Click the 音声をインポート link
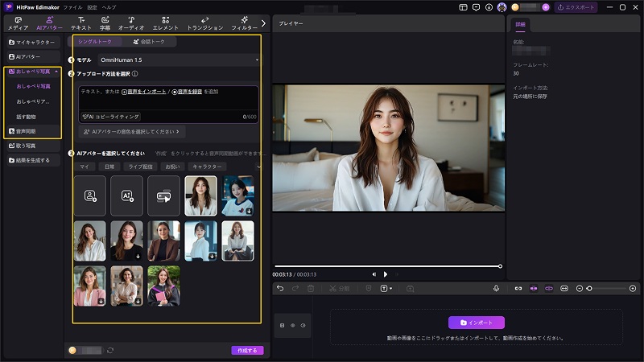644x362 pixels. tap(144, 92)
